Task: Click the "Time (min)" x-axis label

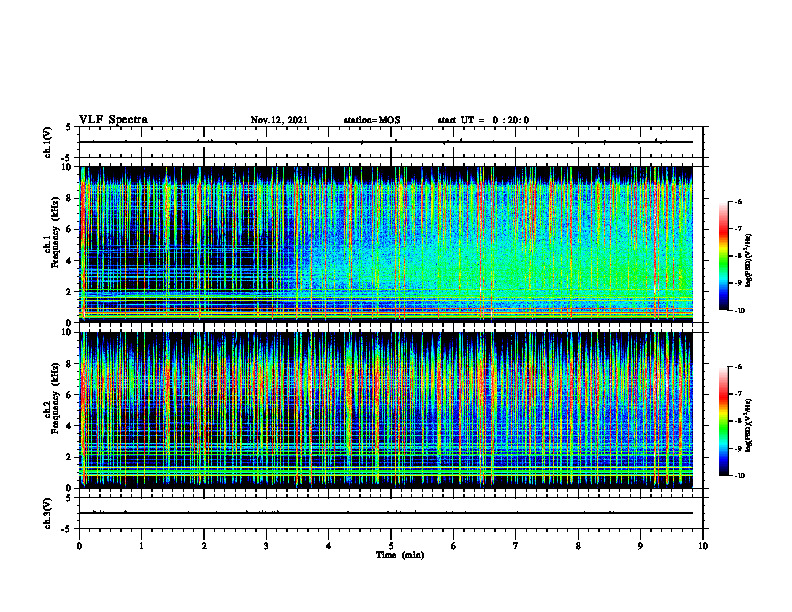Action: click(x=400, y=555)
